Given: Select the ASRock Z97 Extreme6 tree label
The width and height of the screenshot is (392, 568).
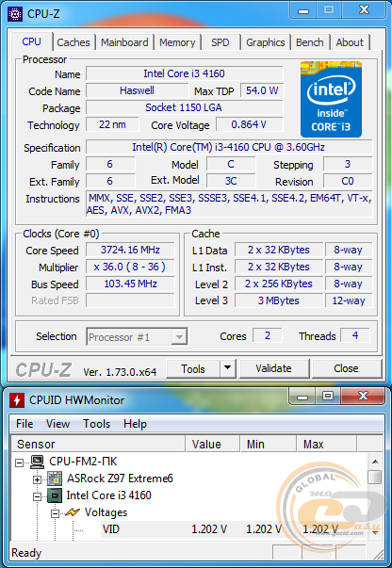Looking at the screenshot, I should (x=120, y=479).
